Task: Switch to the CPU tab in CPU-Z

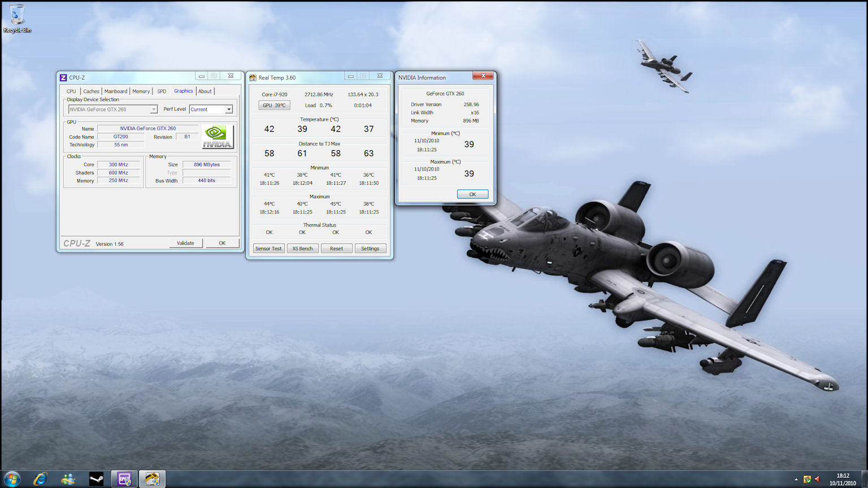Action: pyautogui.click(x=71, y=91)
